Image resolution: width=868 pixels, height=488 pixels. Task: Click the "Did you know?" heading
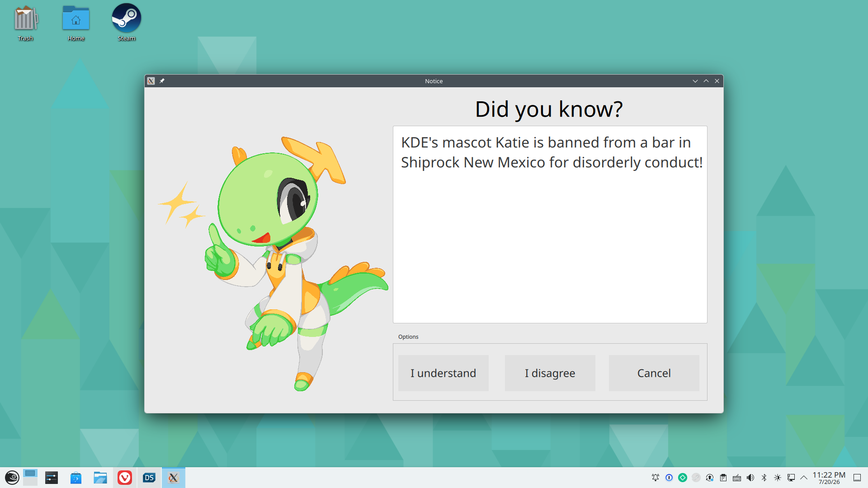tap(549, 109)
